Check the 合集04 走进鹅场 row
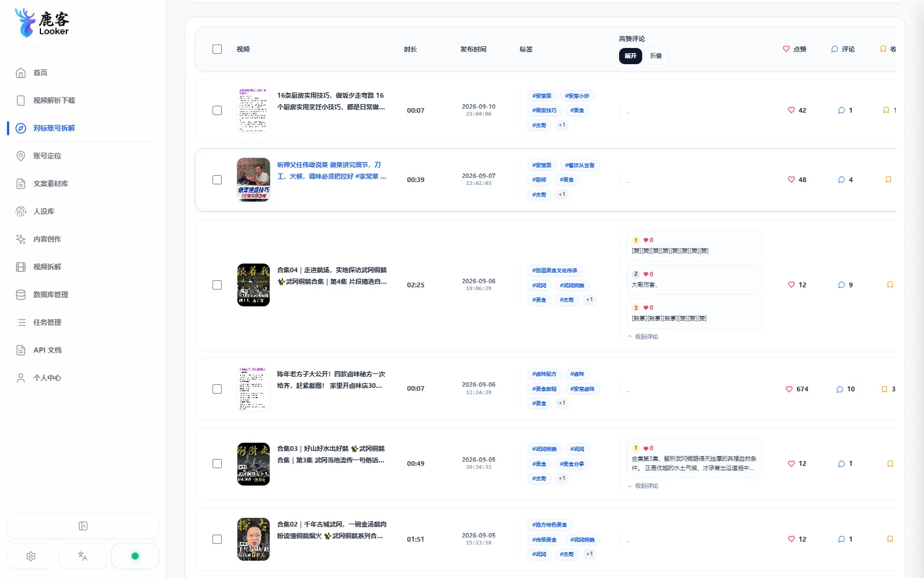The height and width of the screenshot is (578, 924). pos(217,285)
